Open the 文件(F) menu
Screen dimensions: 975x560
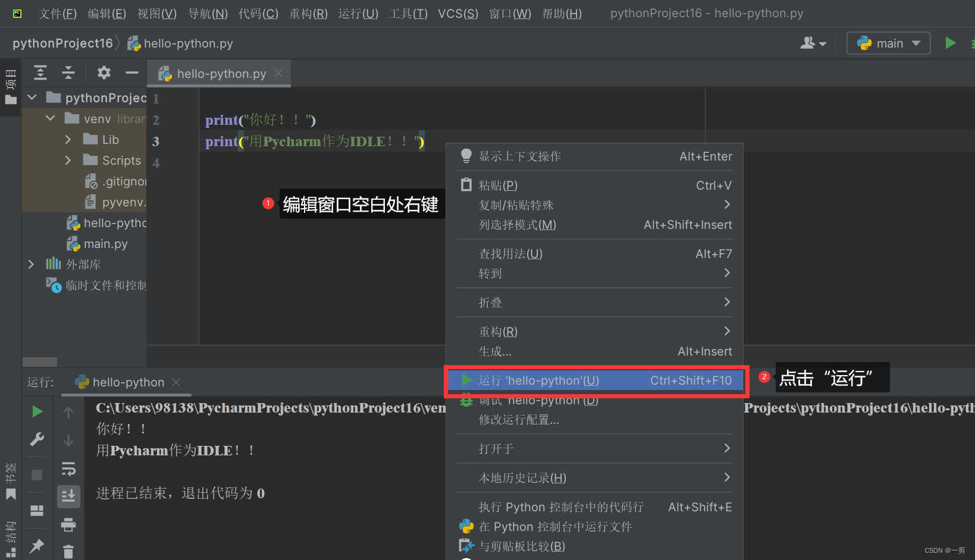tap(58, 13)
